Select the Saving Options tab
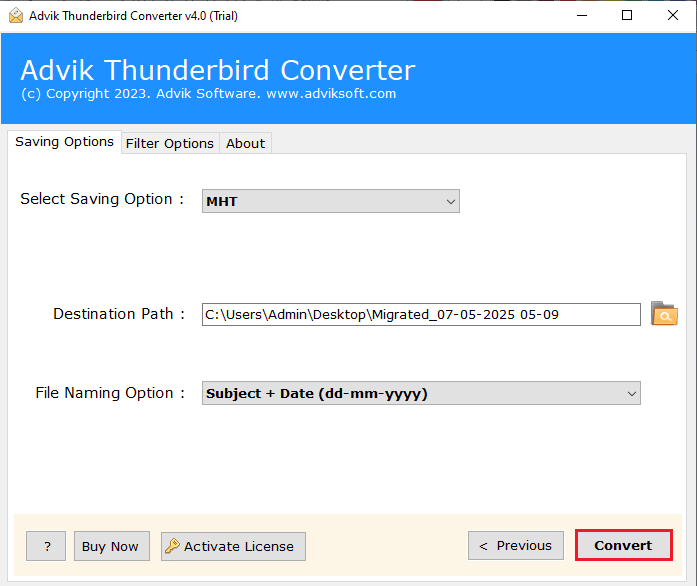The height and width of the screenshot is (586, 697). pos(64,142)
